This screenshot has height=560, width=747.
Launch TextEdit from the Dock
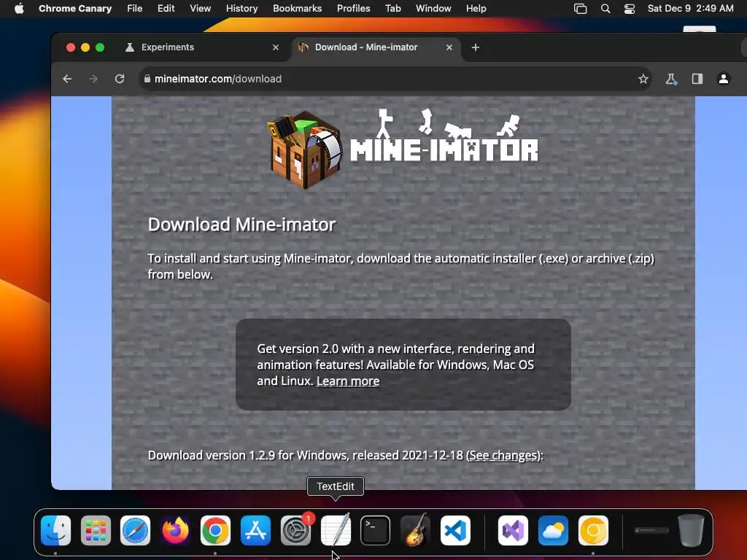(336, 531)
